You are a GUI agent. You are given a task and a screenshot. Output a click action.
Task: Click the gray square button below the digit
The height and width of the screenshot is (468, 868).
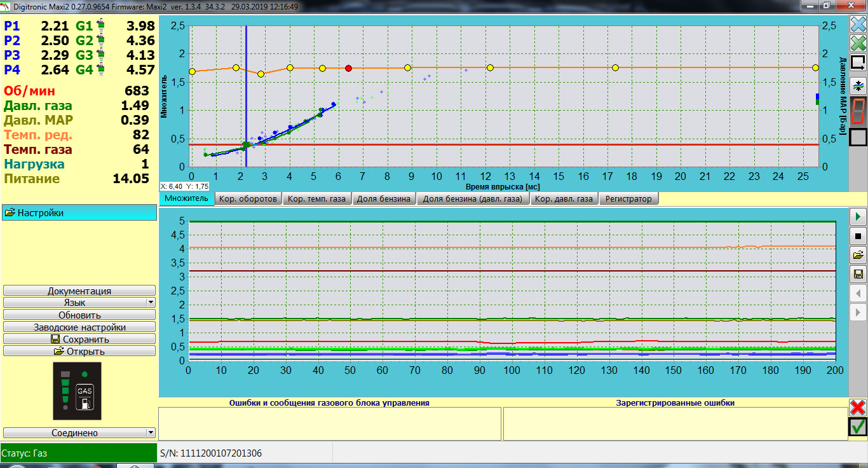tap(858, 137)
